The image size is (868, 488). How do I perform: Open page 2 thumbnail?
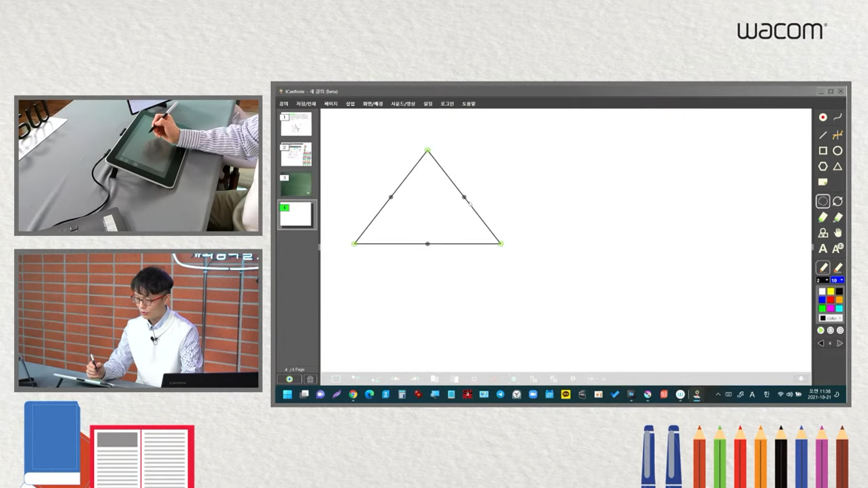click(x=296, y=155)
